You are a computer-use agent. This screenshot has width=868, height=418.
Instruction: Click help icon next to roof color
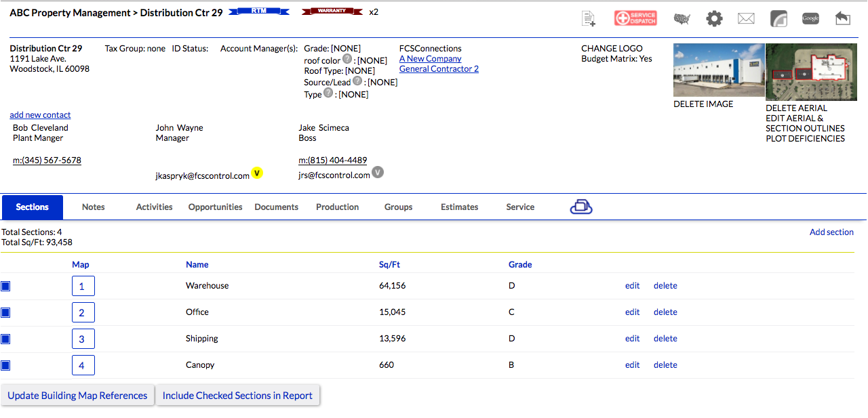pyautogui.click(x=347, y=60)
